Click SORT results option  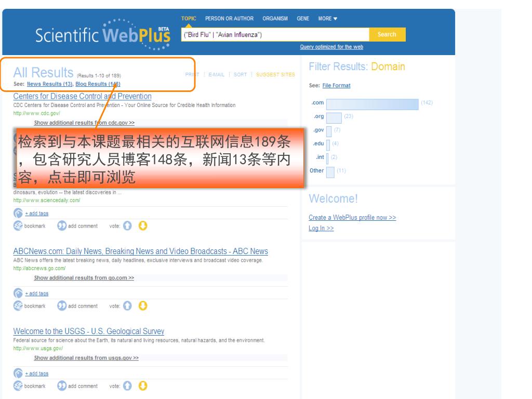[240, 74]
